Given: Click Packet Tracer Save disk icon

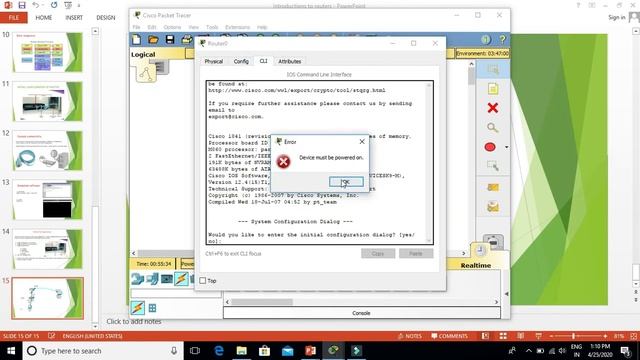Looking at the screenshot, I should (170, 40).
